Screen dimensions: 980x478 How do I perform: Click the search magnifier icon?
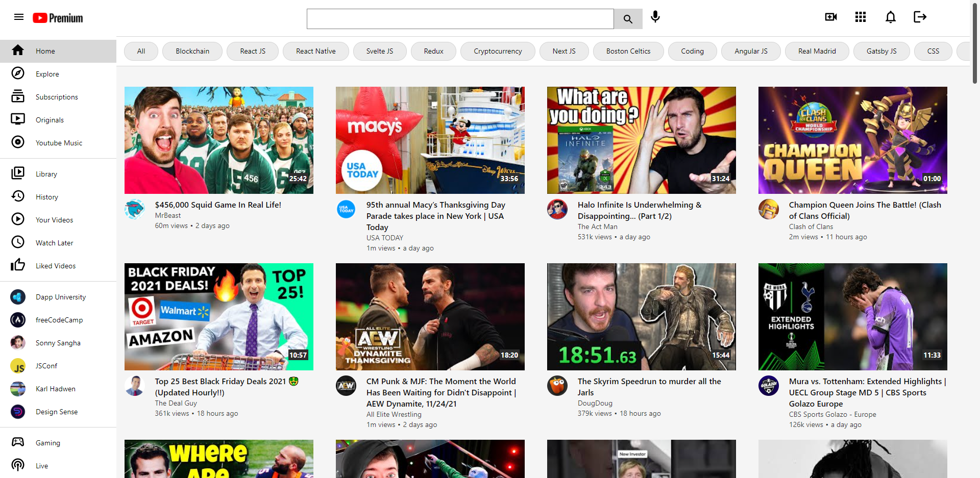pyautogui.click(x=628, y=18)
